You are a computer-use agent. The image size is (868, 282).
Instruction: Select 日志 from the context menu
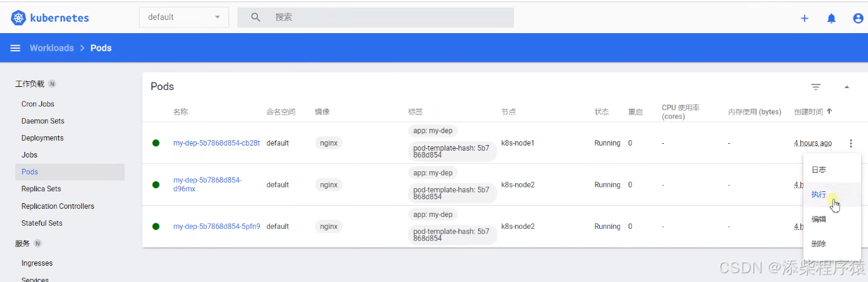click(832, 170)
